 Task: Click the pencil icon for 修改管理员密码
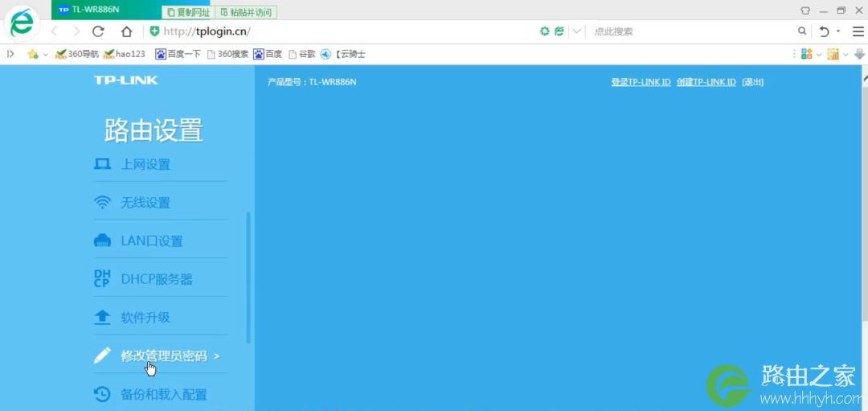102,356
